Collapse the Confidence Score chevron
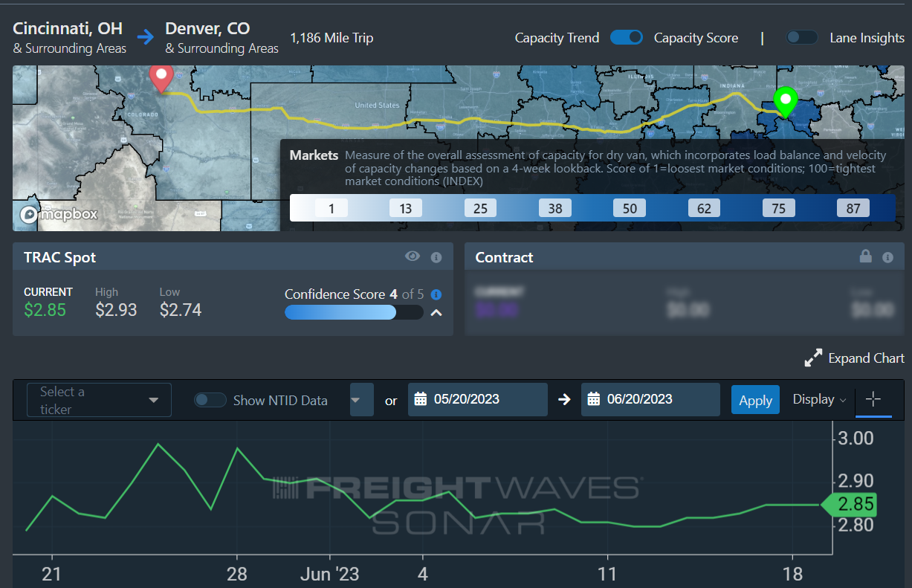This screenshot has height=588, width=912. pyautogui.click(x=436, y=312)
